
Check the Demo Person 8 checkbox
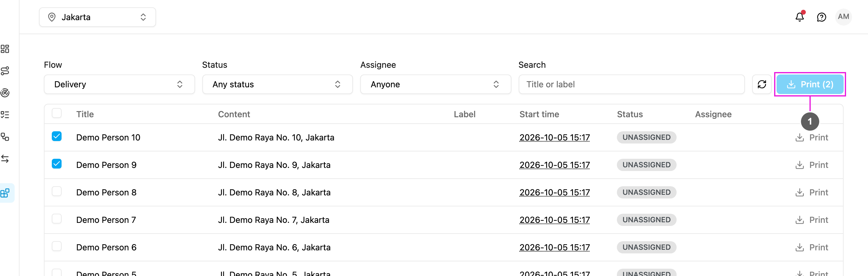pos(57,191)
